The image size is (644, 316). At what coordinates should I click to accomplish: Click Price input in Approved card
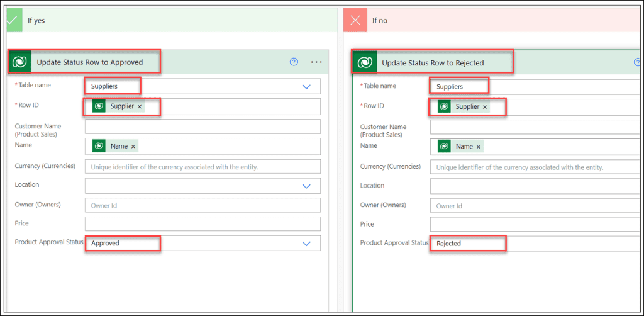tap(203, 224)
